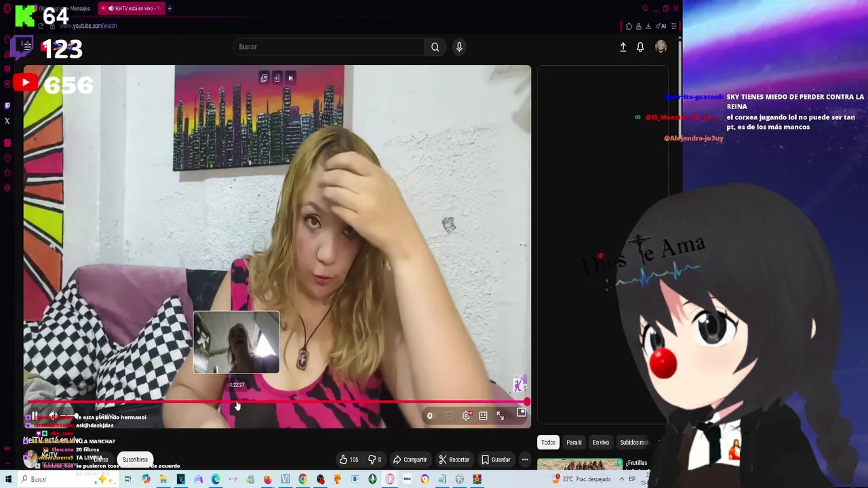
Task: Open the Twitch icon in the browser sidebar
Action: pos(7,106)
